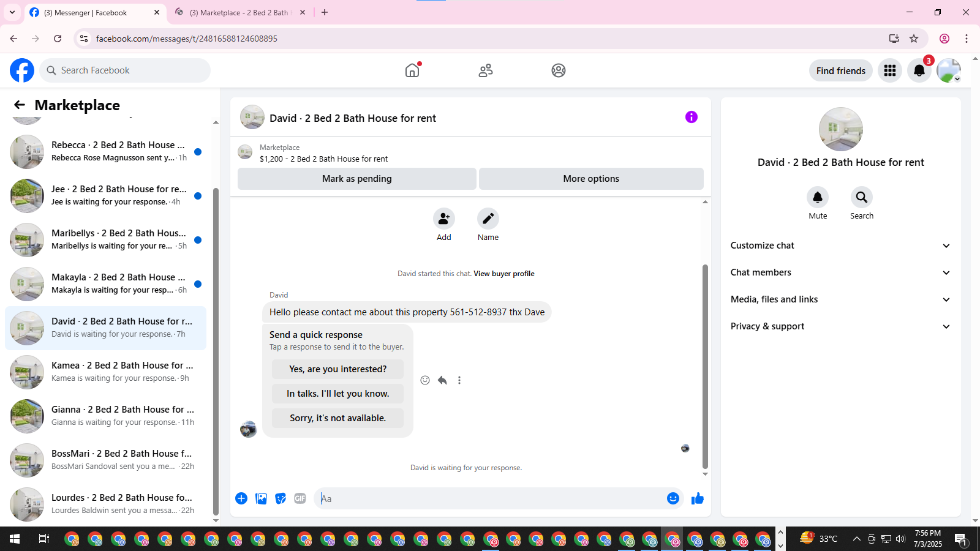Open Task View on taskbar
Screen dimensions: 980x551
[44, 539]
